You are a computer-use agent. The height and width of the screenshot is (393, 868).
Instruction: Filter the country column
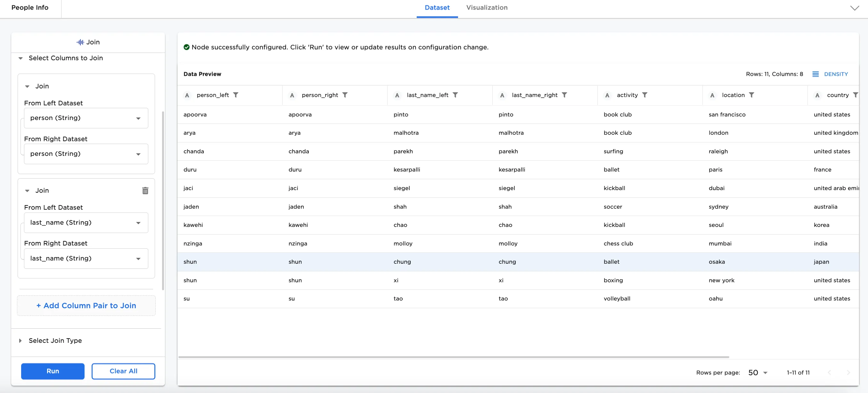[856, 95]
